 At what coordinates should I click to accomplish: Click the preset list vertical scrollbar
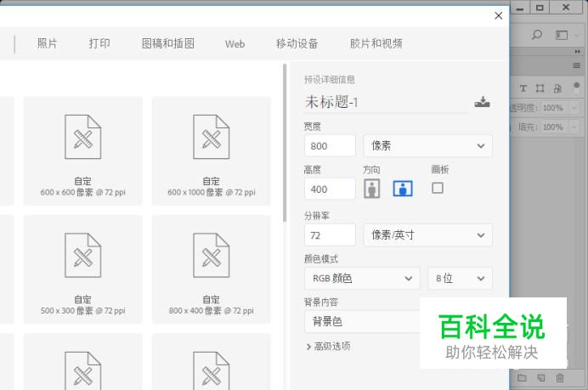click(285, 143)
